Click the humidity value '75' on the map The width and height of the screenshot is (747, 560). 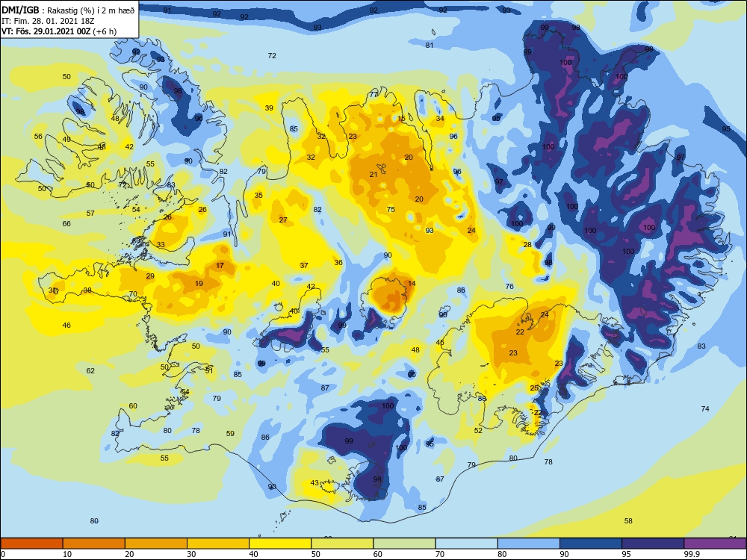[391, 210]
